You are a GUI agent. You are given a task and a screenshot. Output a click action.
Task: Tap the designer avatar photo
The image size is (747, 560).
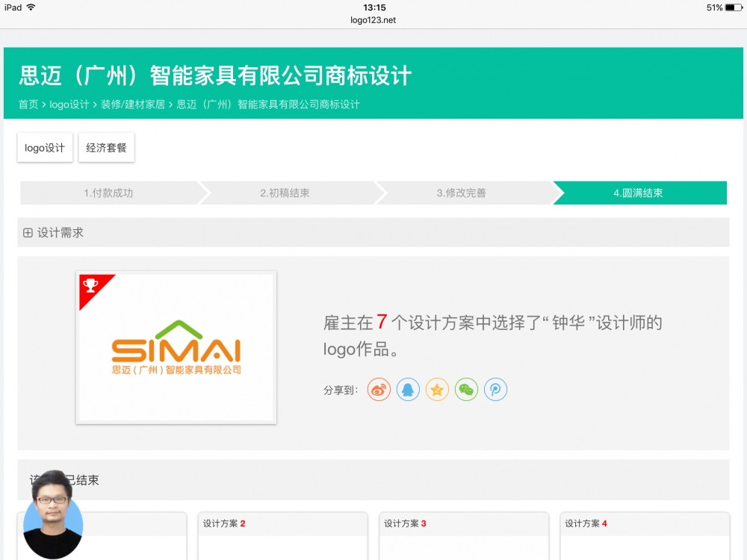point(53,515)
